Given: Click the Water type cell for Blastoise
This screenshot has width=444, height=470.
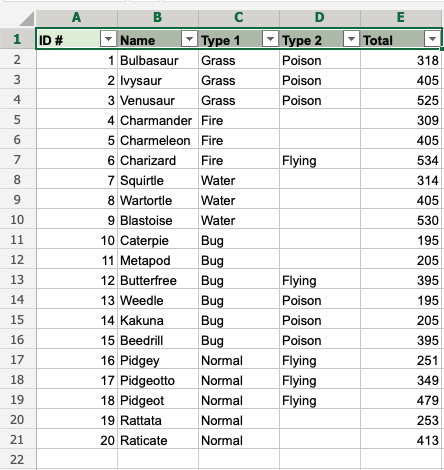Looking at the screenshot, I should (239, 220).
